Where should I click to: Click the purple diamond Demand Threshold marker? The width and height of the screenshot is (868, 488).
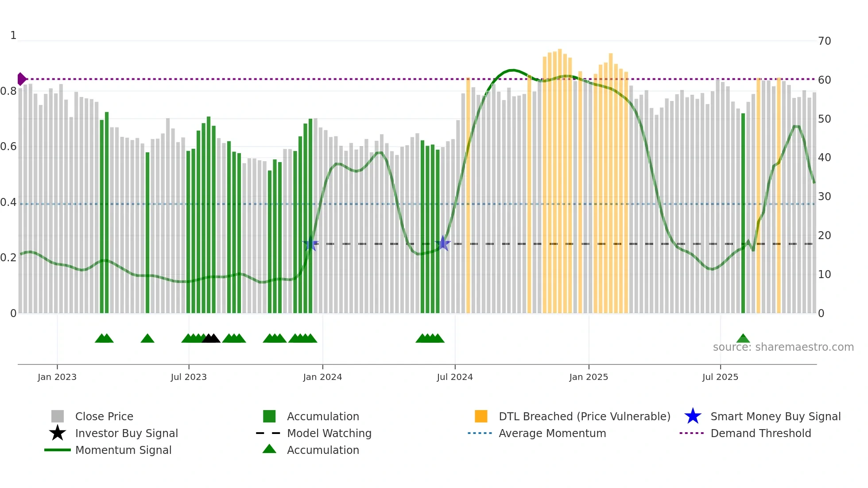point(21,79)
